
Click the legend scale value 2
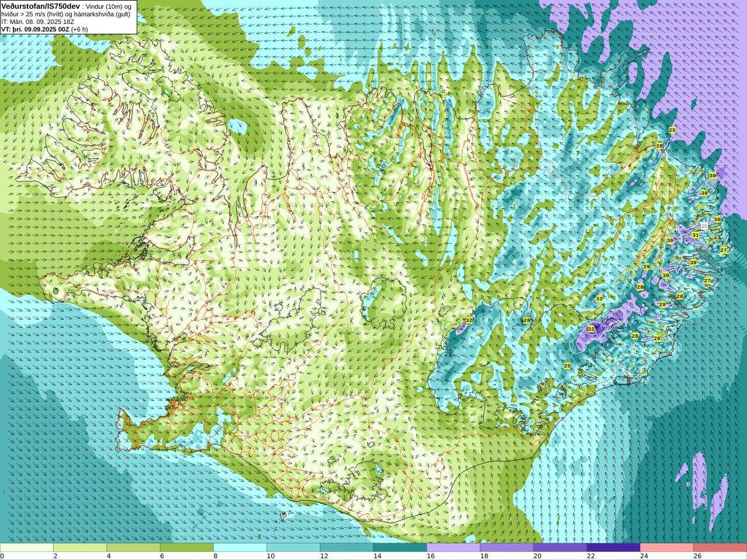(x=55, y=556)
